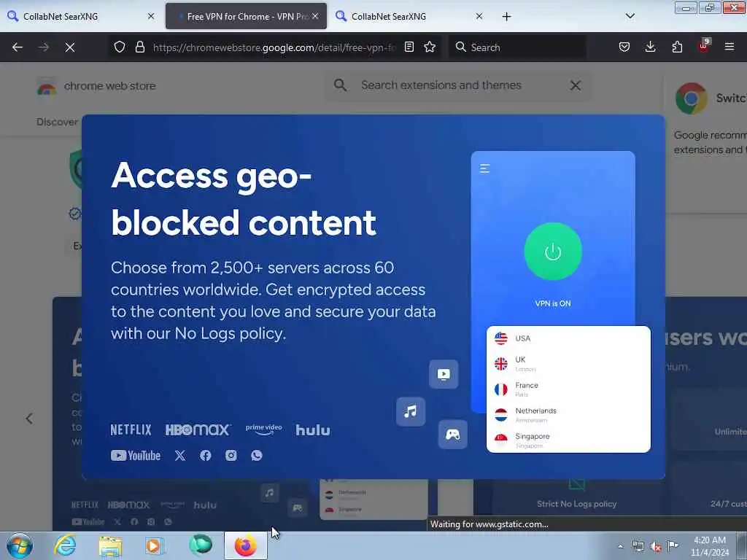Click the game controller tile icon
Screen dimensions: 747x560
452,435
